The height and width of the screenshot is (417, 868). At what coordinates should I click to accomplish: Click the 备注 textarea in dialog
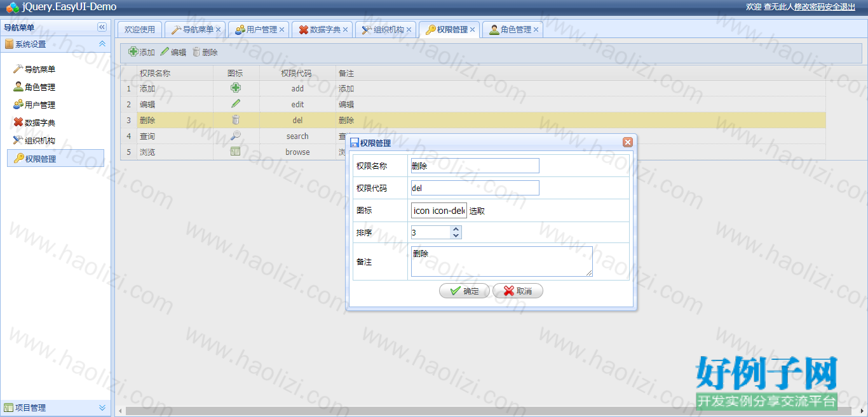point(502,261)
